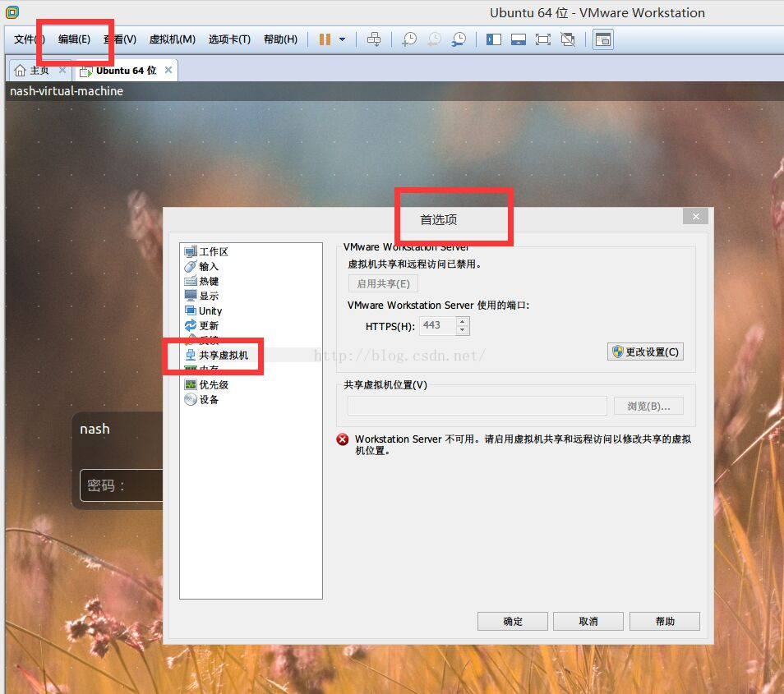Switch to the Ubuntu 64 位 tab
This screenshot has height=694, width=784.
click(126, 71)
